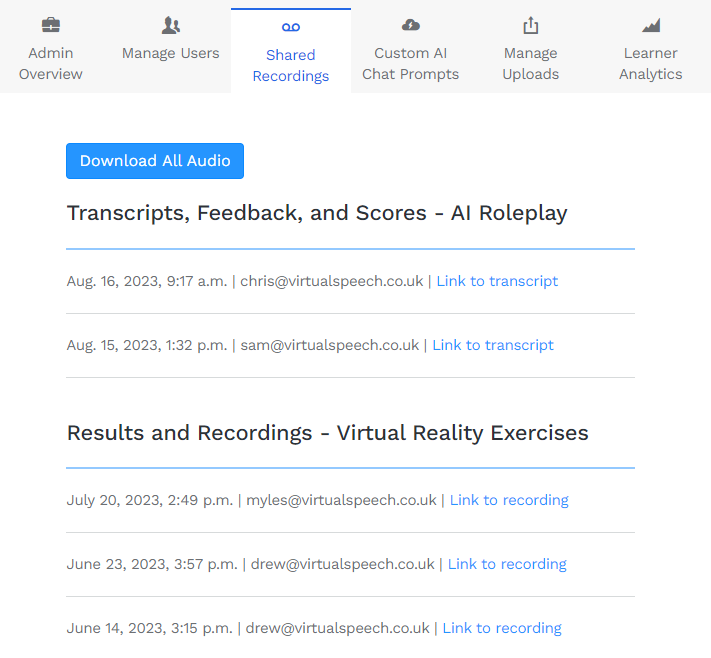Viewport: 711px width, 658px height.
Task: Open the Custom AI Chat Prompts tab
Action: pyautogui.click(x=411, y=50)
